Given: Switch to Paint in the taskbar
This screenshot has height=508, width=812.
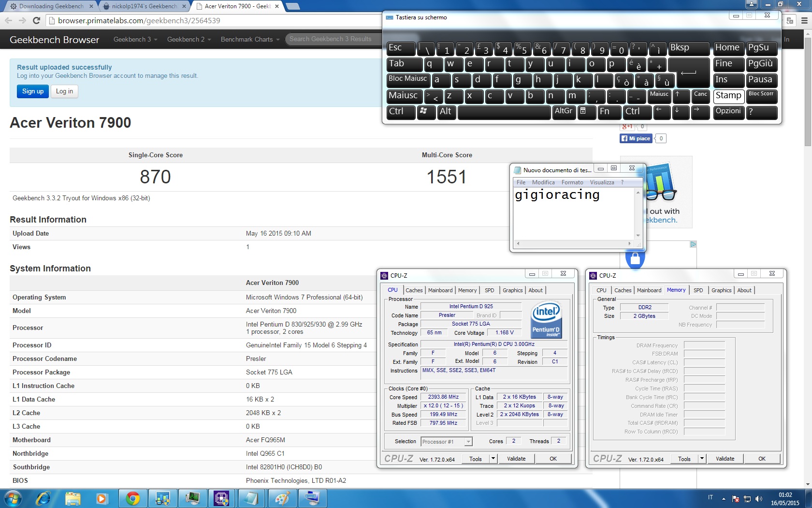Looking at the screenshot, I should click(282, 498).
